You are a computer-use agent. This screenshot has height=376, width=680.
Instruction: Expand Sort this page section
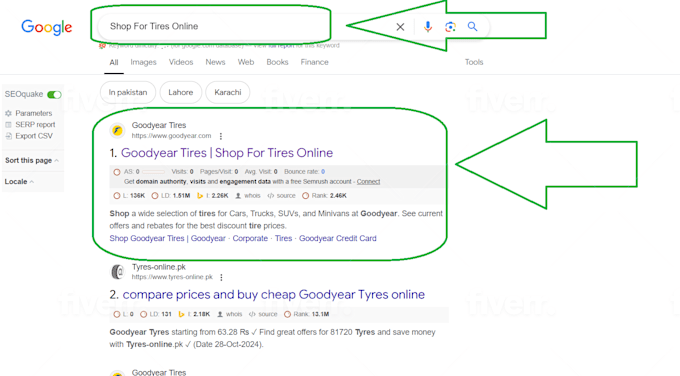coord(32,160)
